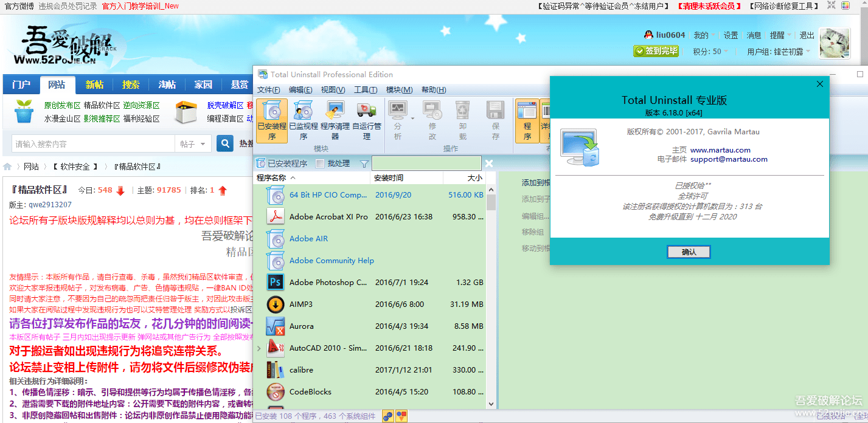The image size is (868, 423).
Task: Open the 帖子 search type dropdown
Action: [x=193, y=144]
